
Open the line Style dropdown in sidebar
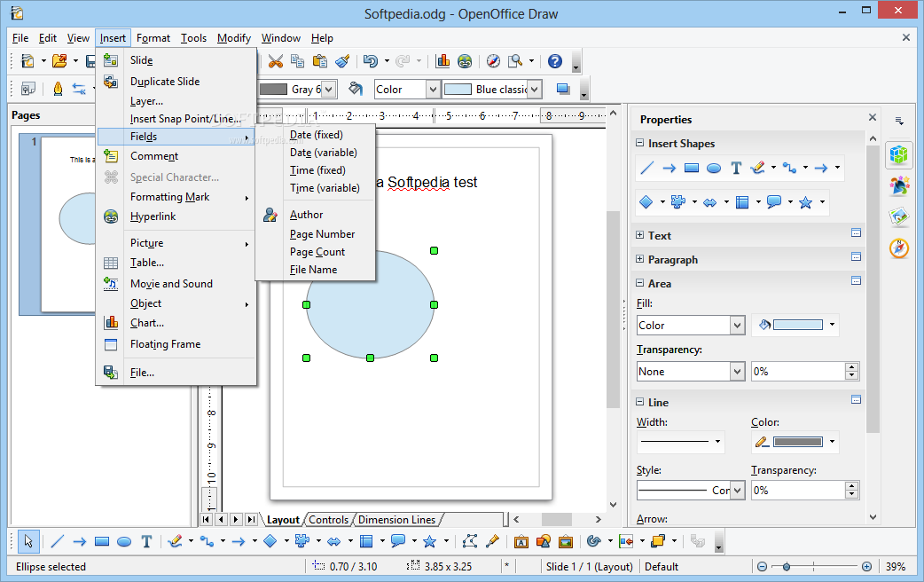pos(737,491)
